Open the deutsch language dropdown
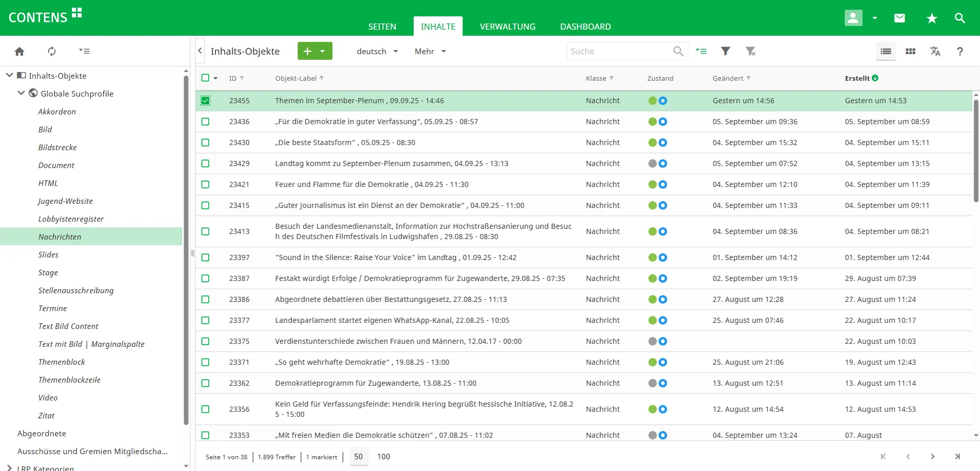 pos(377,51)
